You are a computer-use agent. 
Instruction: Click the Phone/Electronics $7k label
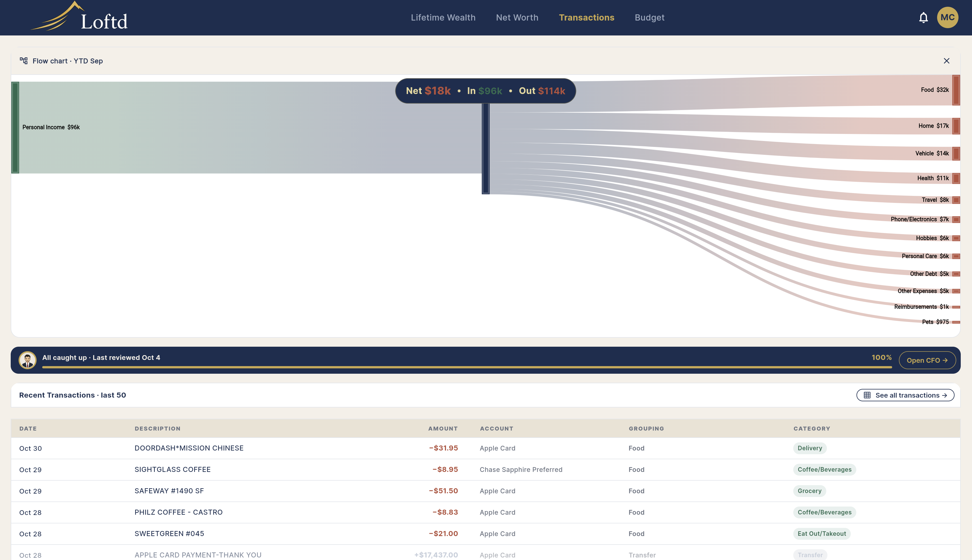(x=920, y=219)
